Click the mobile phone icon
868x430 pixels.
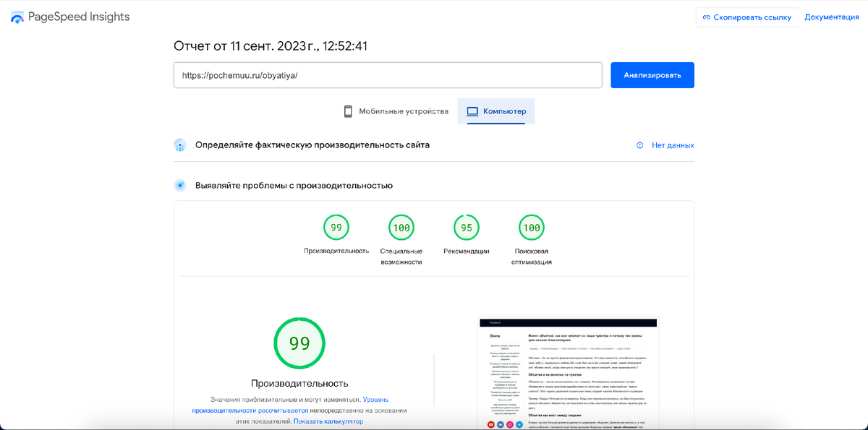pos(347,111)
